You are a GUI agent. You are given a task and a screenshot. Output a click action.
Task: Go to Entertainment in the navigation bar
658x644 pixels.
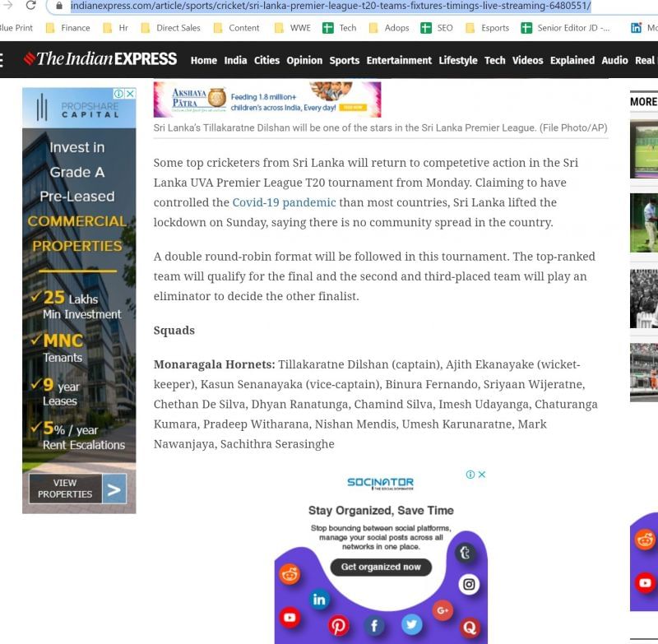399,60
